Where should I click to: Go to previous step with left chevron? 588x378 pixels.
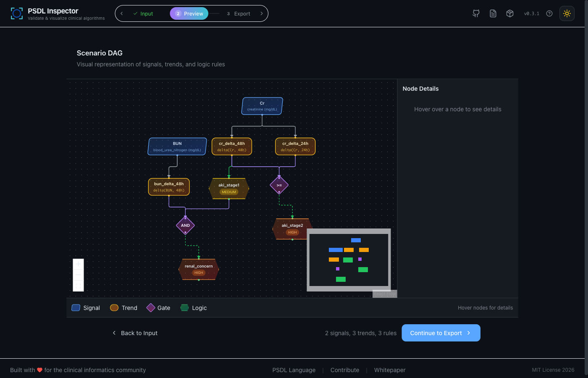pyautogui.click(x=122, y=13)
